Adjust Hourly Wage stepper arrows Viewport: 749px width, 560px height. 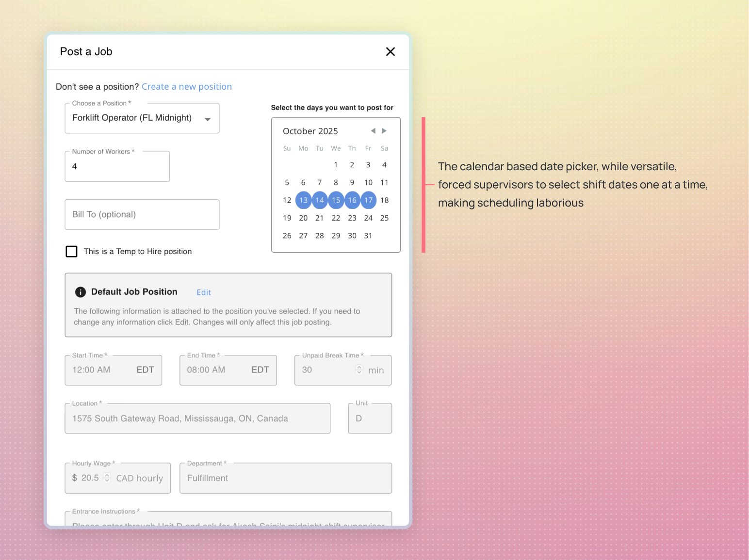pyautogui.click(x=107, y=478)
